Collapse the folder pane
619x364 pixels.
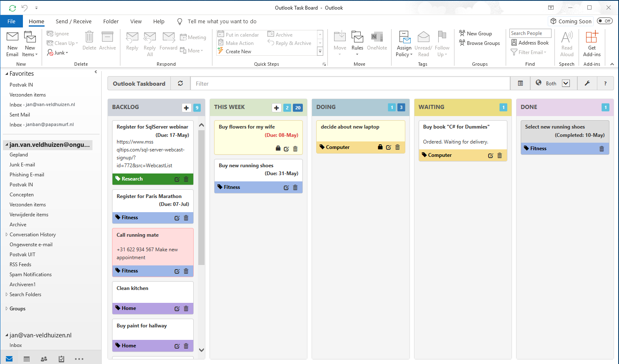coord(96,72)
